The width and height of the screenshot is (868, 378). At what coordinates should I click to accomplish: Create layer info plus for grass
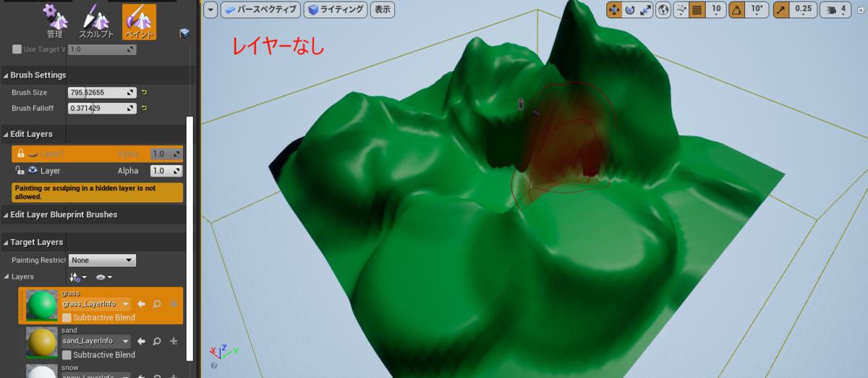pos(174,304)
